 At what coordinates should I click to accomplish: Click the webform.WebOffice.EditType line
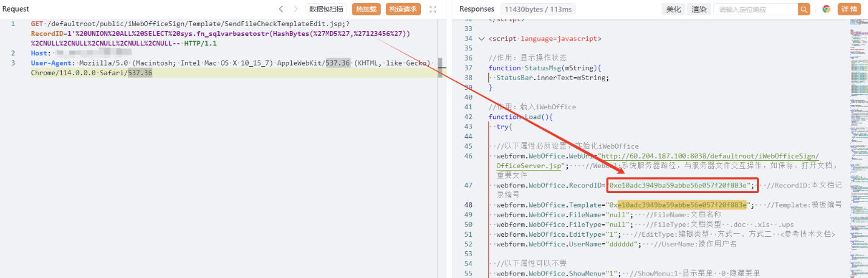point(665,234)
